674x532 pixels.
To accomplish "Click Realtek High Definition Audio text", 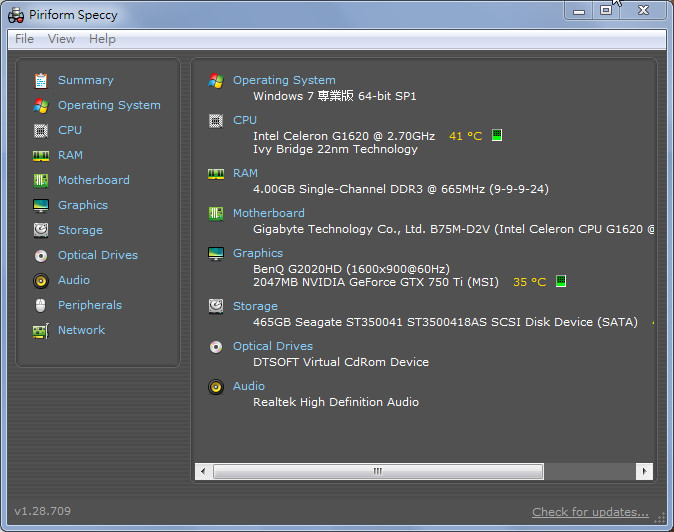I will pyautogui.click(x=336, y=402).
